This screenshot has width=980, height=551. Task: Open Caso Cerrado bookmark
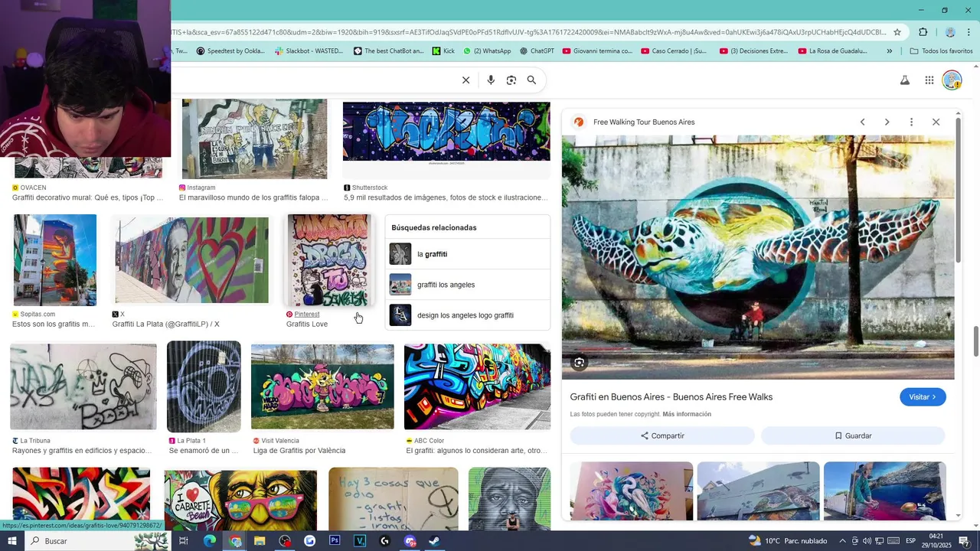tap(674, 51)
